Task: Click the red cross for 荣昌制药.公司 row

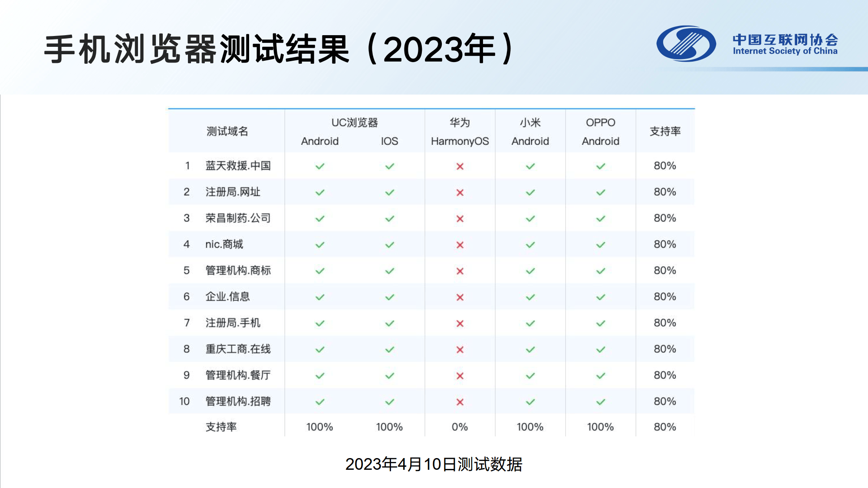Action: point(460,219)
